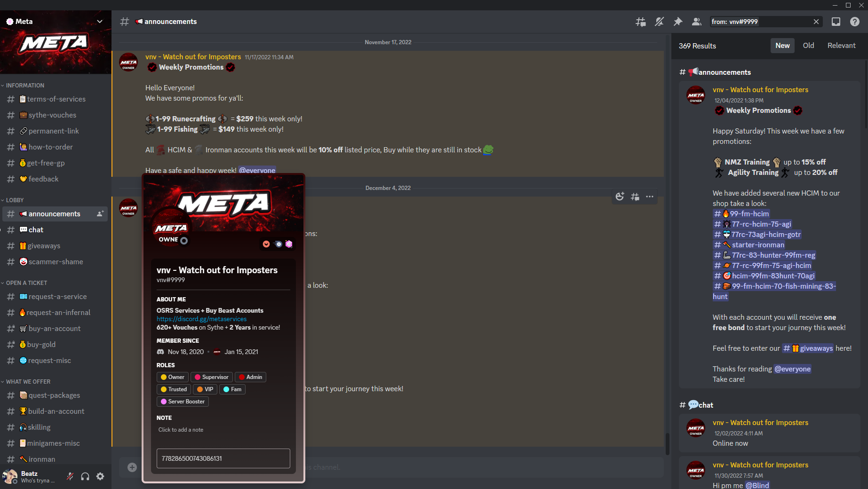
Task: Click the giveaways mention in search result
Action: (808, 348)
